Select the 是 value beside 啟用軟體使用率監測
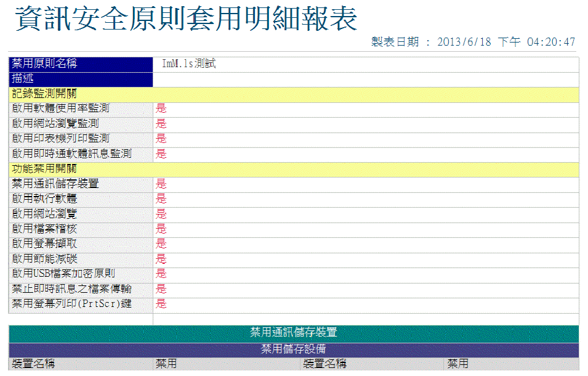Viewport: 588px width, 376px height. tap(161, 108)
